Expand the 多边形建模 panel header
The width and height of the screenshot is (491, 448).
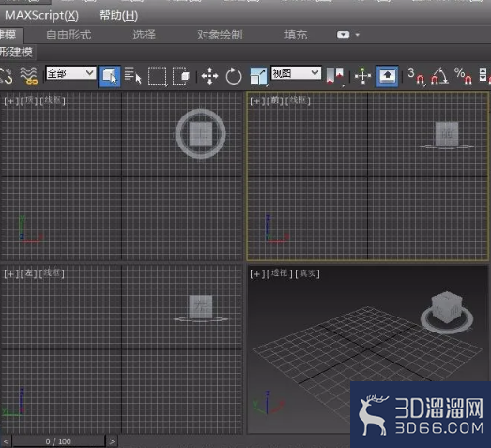pyautogui.click(x=17, y=52)
